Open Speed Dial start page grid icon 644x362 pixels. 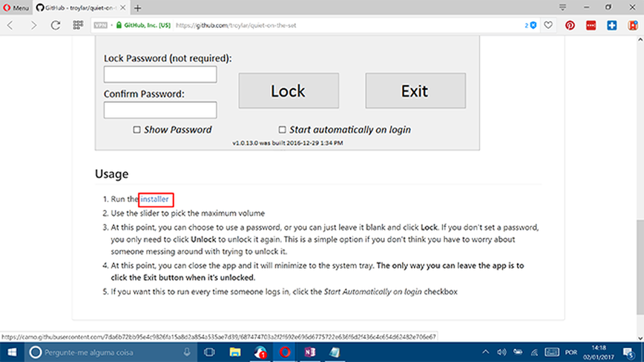[77, 25]
